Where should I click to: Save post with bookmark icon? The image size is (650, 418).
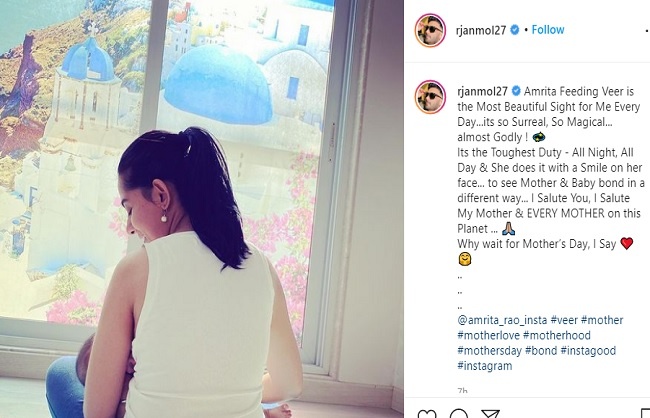pos(645,414)
